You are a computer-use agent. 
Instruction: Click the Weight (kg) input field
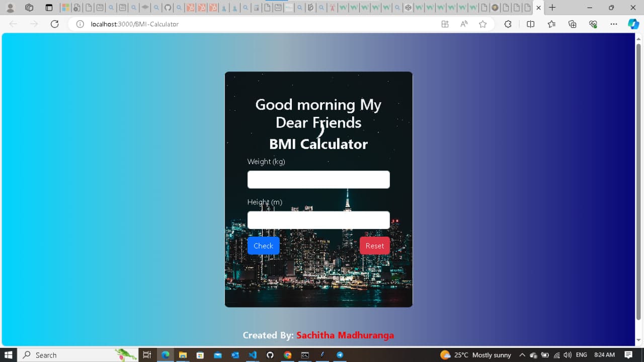point(318,180)
